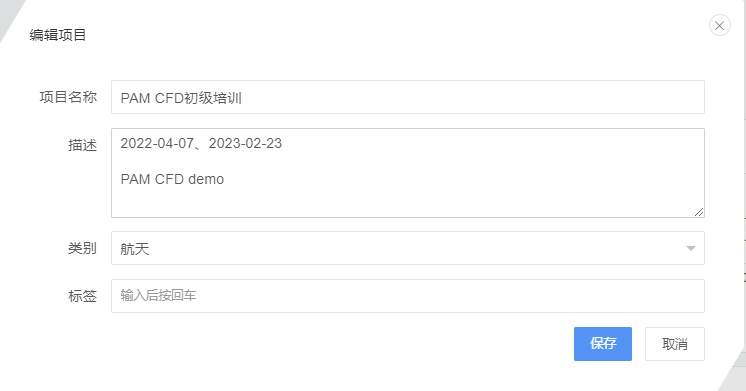Click the 类别 label
746x391 pixels.
coord(82,248)
